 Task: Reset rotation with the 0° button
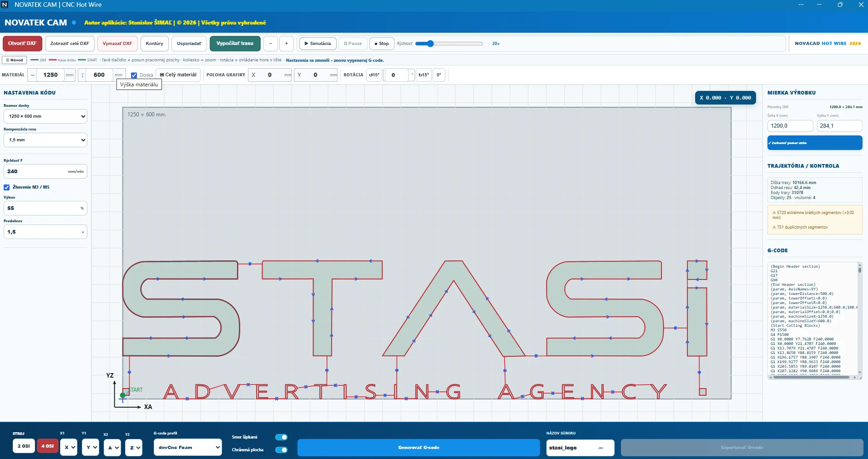(x=439, y=75)
